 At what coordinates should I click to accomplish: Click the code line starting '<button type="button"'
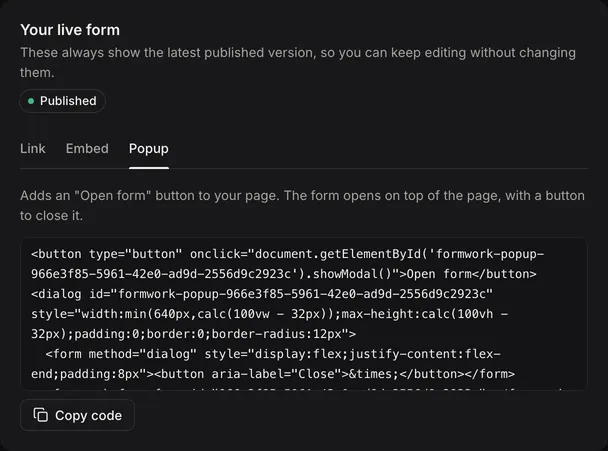click(x=288, y=254)
